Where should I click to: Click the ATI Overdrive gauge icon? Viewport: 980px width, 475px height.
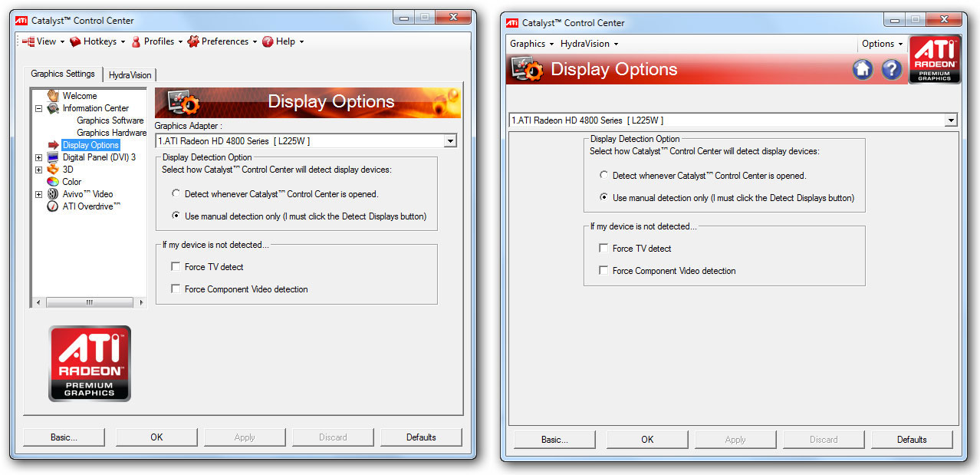pyautogui.click(x=53, y=206)
